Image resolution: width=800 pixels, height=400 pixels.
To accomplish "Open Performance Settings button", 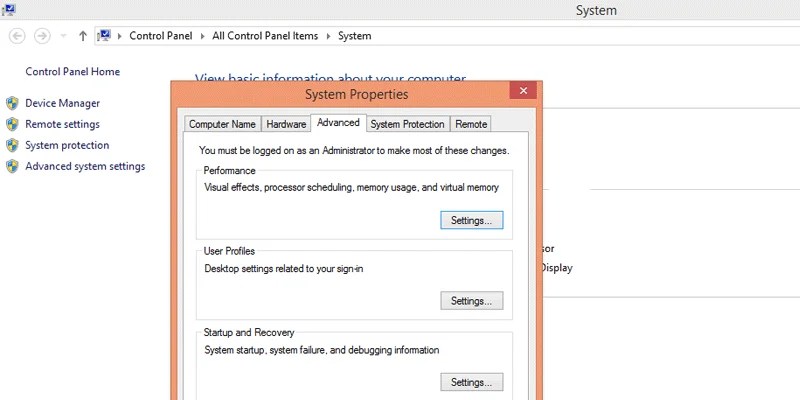I will click(x=471, y=220).
